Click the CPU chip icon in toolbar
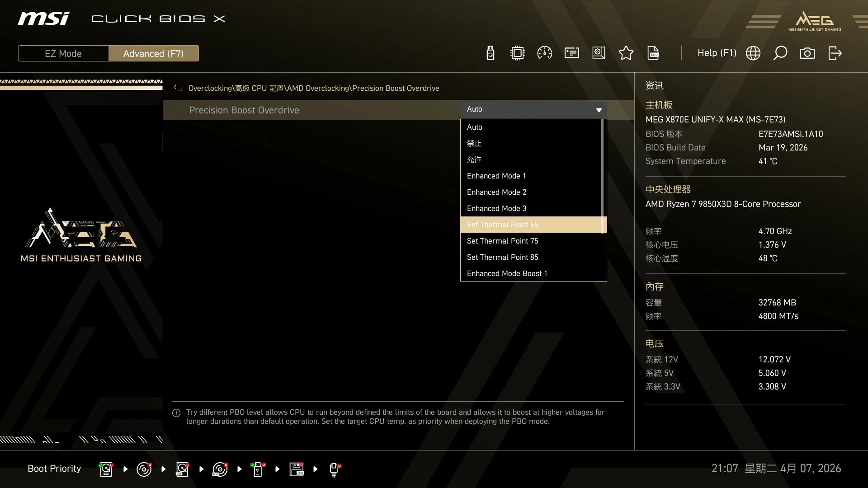This screenshot has height=488, width=868. coord(517,53)
